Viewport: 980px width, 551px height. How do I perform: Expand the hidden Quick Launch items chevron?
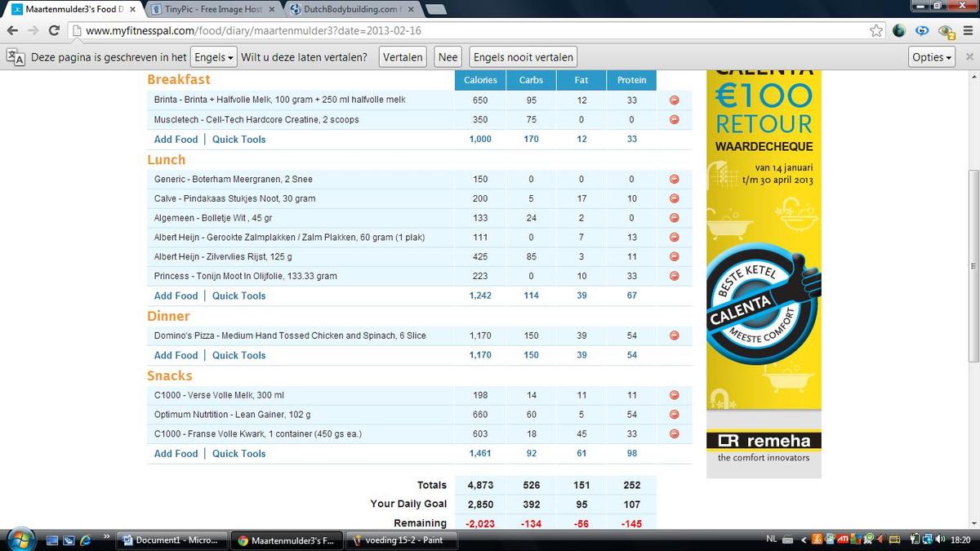click(x=106, y=537)
